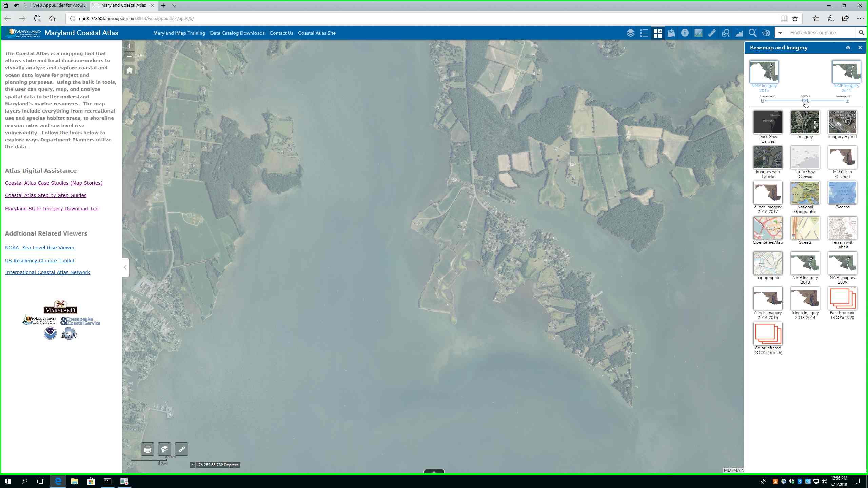Zoom in on the map
Screen dimensions: 868x488
(129, 46)
